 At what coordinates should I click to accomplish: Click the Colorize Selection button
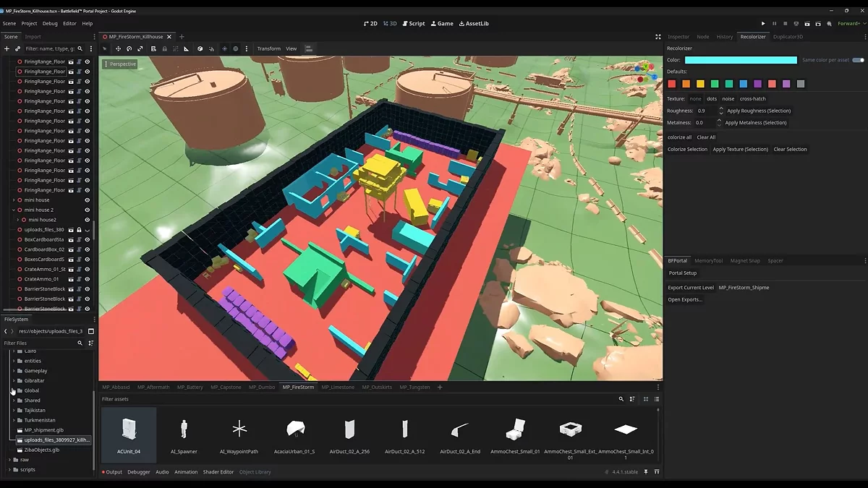687,149
